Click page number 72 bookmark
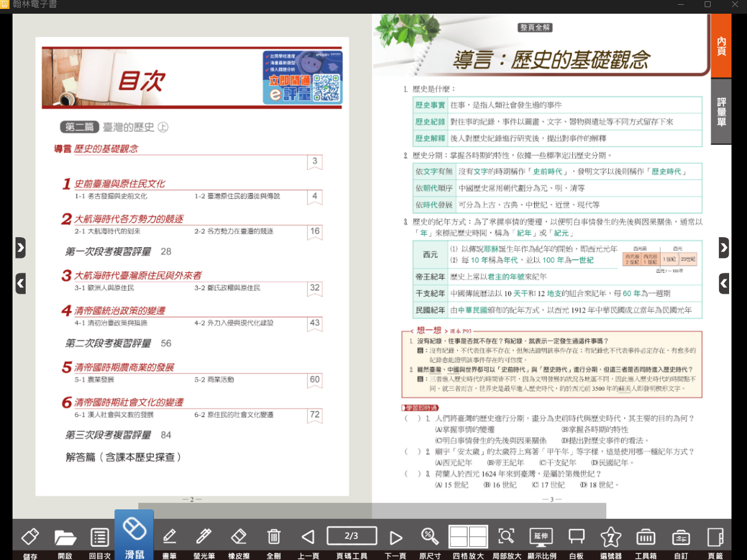This screenshot has width=747, height=560. 315,416
